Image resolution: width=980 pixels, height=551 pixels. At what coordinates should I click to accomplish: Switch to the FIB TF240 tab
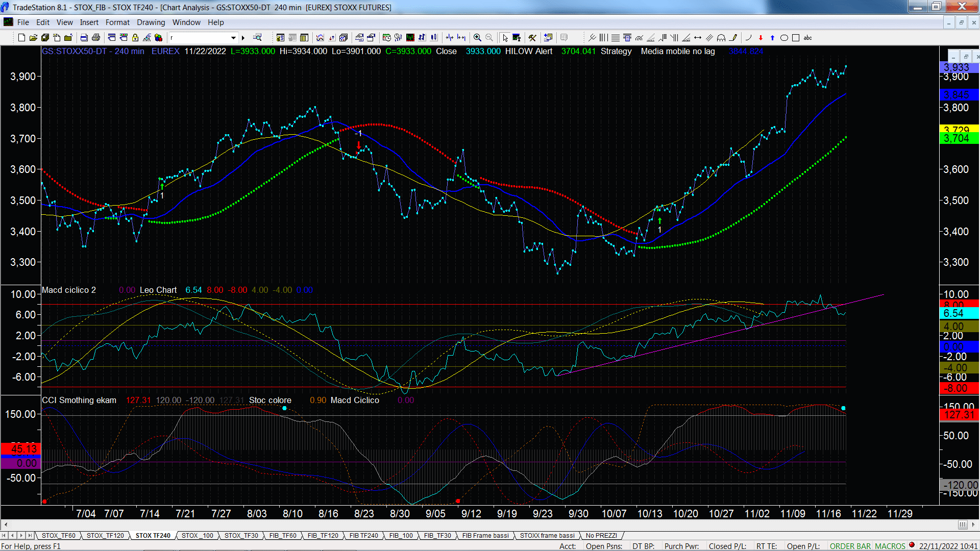[364, 535]
